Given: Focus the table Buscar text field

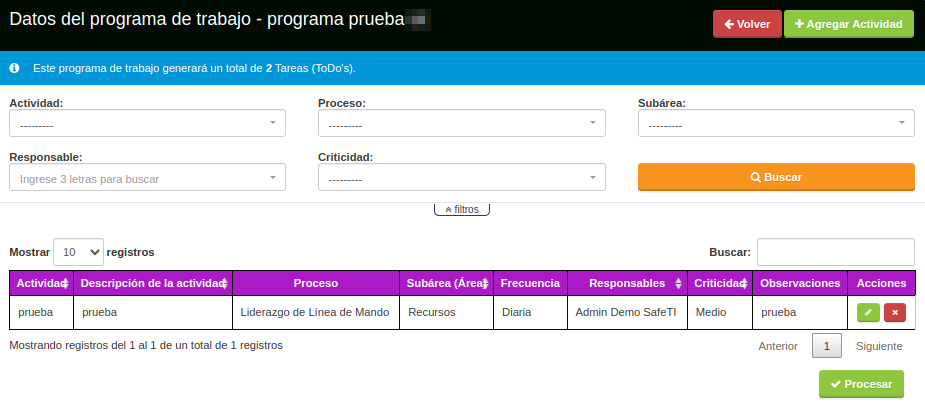Looking at the screenshot, I should tap(835, 252).
